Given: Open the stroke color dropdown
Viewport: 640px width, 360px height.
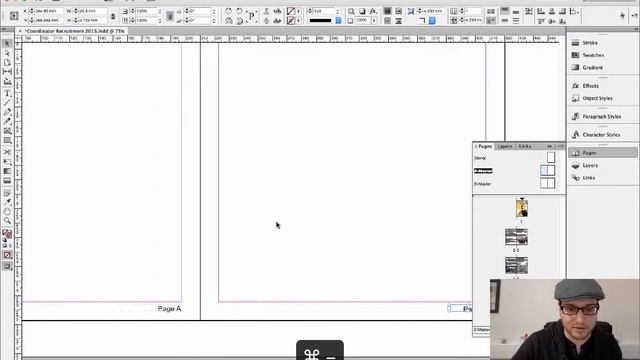Looking at the screenshot, I should click(x=299, y=20).
